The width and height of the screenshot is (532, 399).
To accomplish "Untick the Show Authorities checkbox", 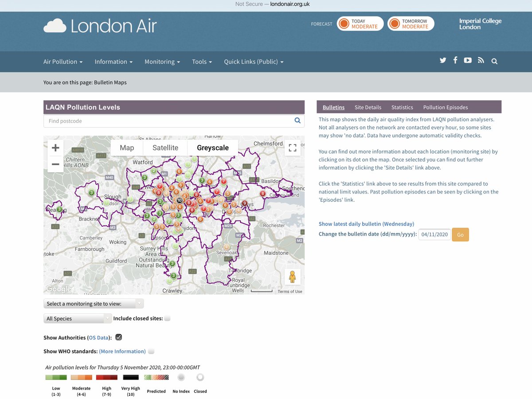I will point(118,337).
